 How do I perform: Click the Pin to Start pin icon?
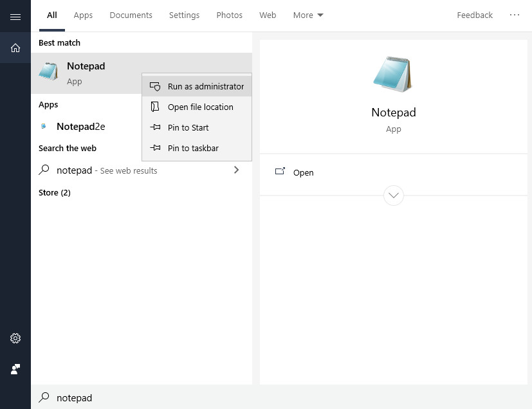pos(155,127)
